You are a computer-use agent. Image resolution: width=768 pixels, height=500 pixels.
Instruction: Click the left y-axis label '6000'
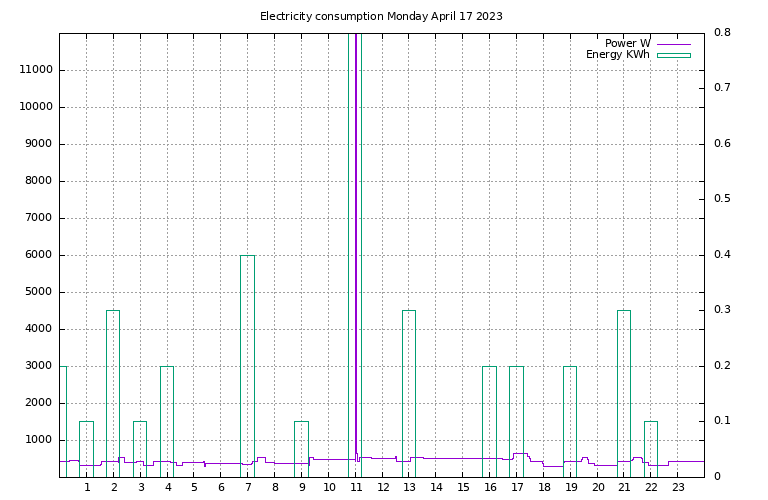tap(36, 255)
